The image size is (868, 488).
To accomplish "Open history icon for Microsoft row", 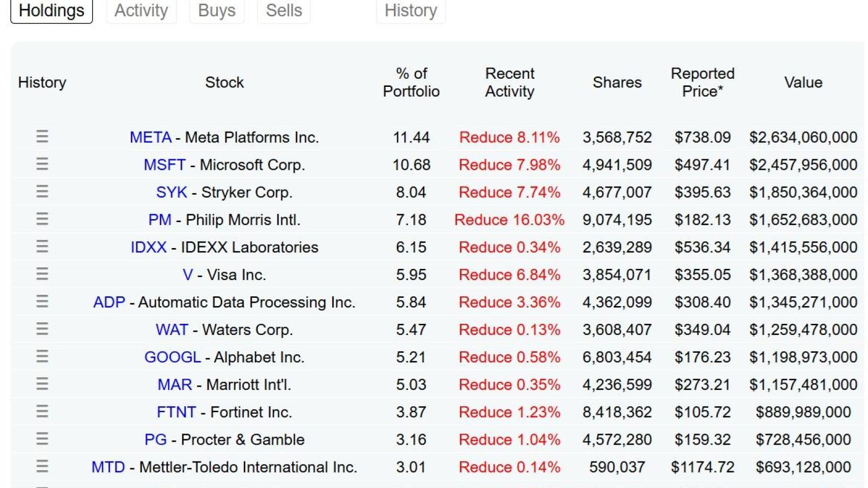I will 42,164.
